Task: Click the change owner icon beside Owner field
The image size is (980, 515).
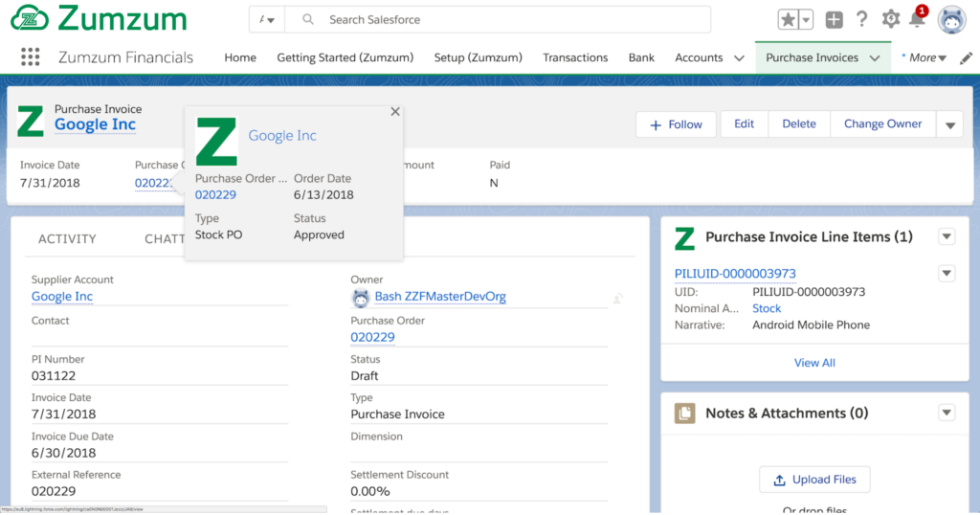Action: [x=617, y=298]
